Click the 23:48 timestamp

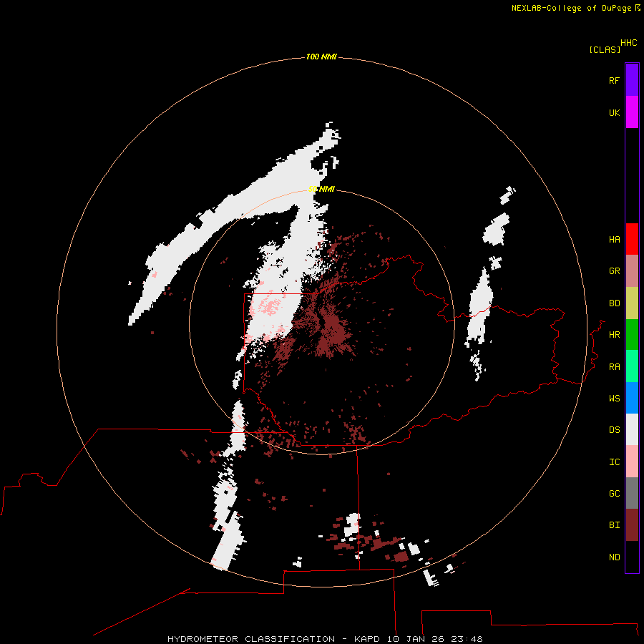pos(467,639)
